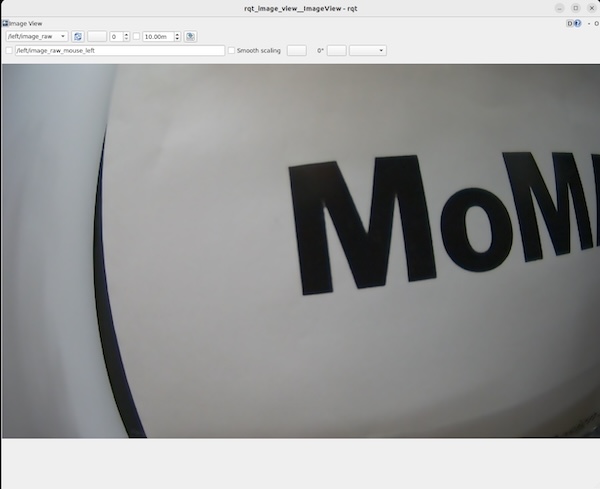Open the plugin help question-mark icon

(577, 23)
